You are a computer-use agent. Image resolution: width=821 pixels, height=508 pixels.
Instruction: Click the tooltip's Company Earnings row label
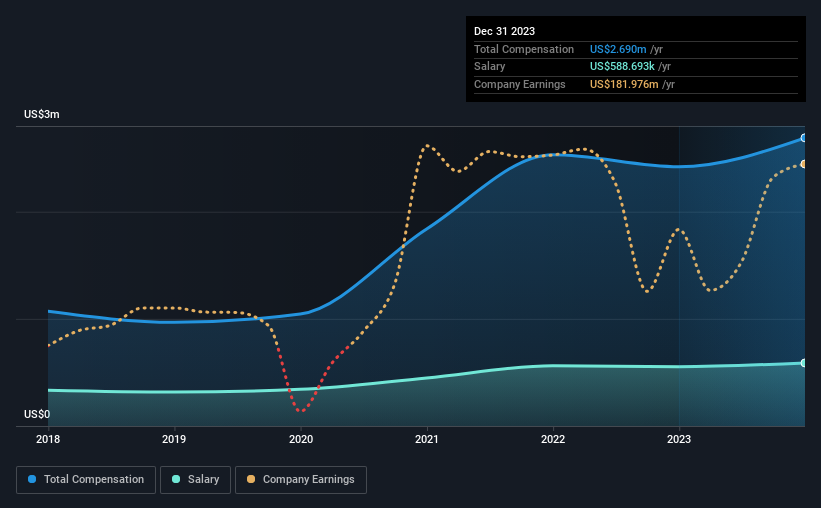(519, 84)
